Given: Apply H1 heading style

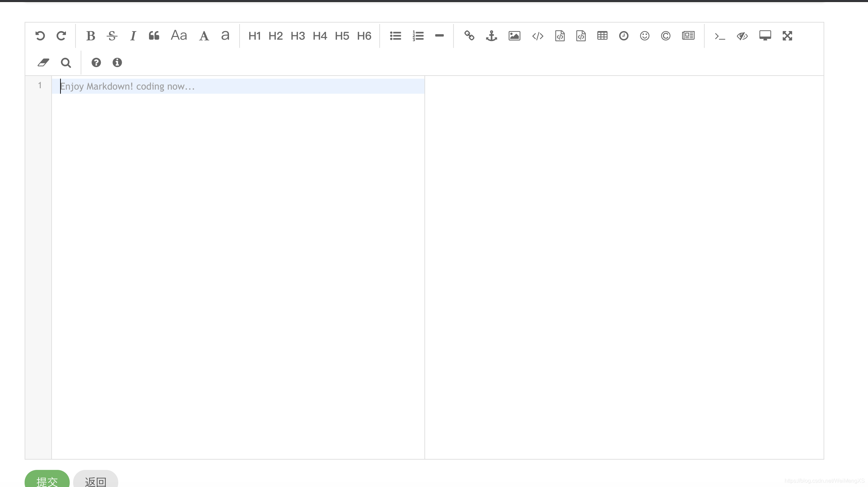Looking at the screenshot, I should coord(255,36).
